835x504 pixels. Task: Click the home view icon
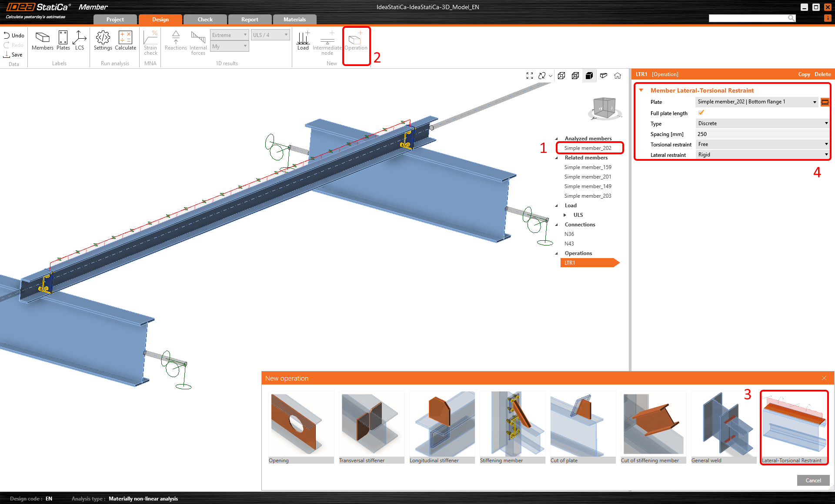pyautogui.click(x=618, y=76)
